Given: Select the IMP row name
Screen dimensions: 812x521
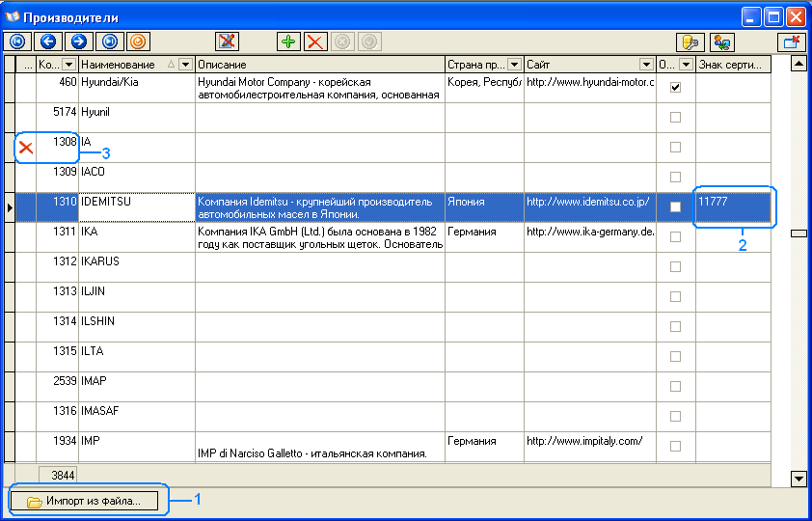Looking at the screenshot, I should pyautogui.click(x=137, y=447).
